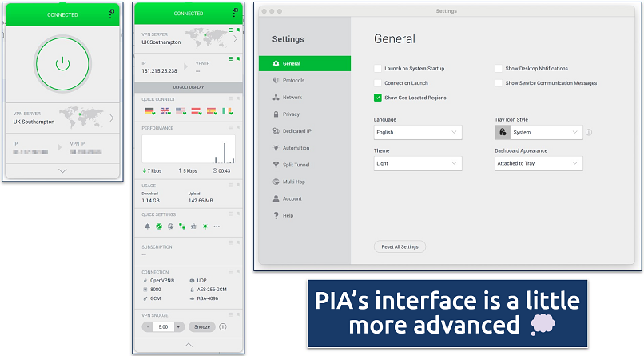Click the globe icon in Quick Settings
644x356 pixels.
click(170, 226)
